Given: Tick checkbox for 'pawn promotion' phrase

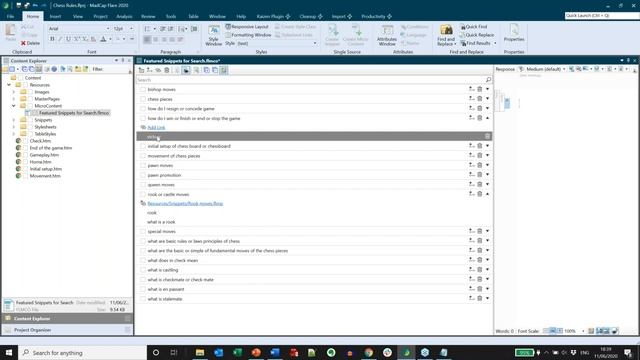Looking at the screenshot, I should click(142, 175).
